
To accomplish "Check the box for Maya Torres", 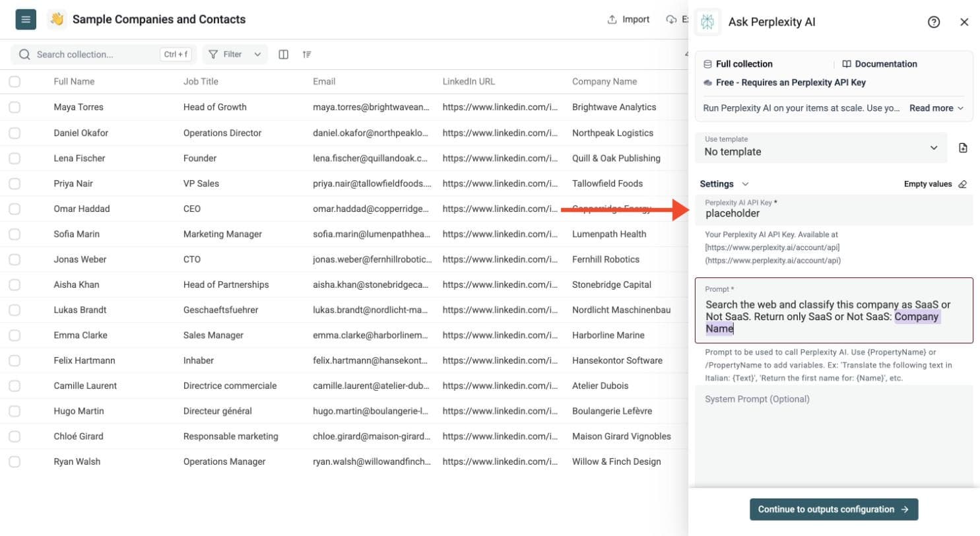I will pos(15,107).
